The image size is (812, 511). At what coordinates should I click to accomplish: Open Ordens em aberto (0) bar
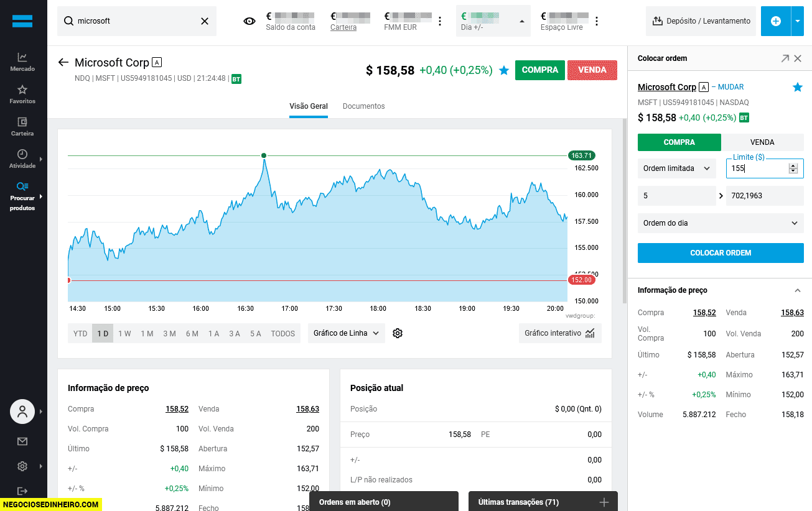[384, 502]
